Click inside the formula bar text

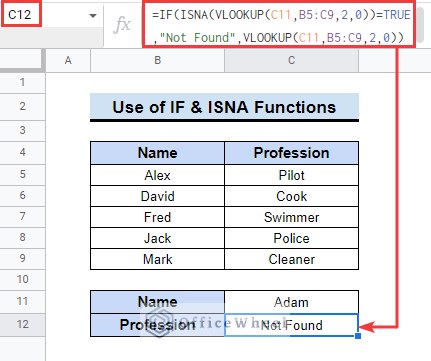[279, 26]
